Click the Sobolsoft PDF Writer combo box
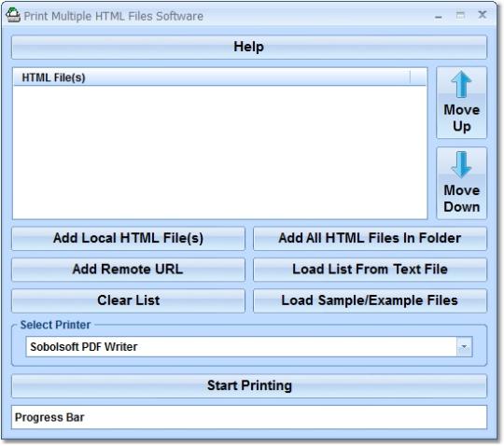 249,347
